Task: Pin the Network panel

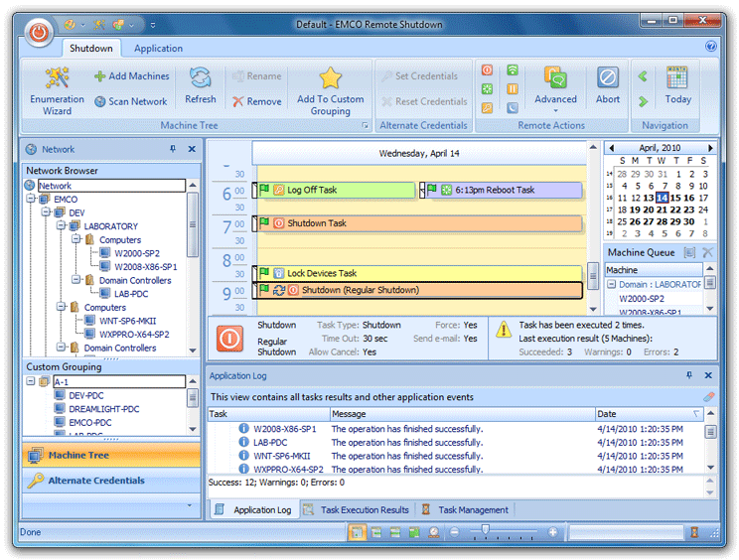Action: tap(174, 149)
